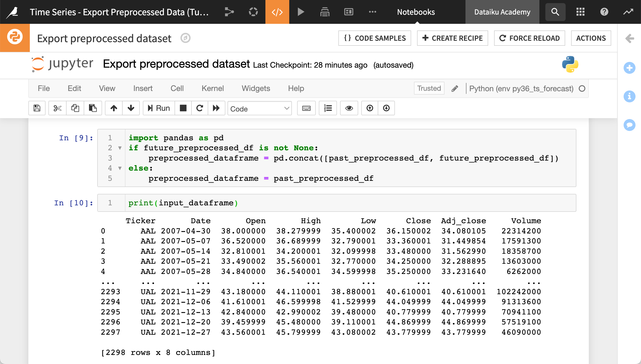The image size is (641, 364).
Task: Collapse the if statement on line 2
Action: click(x=120, y=148)
